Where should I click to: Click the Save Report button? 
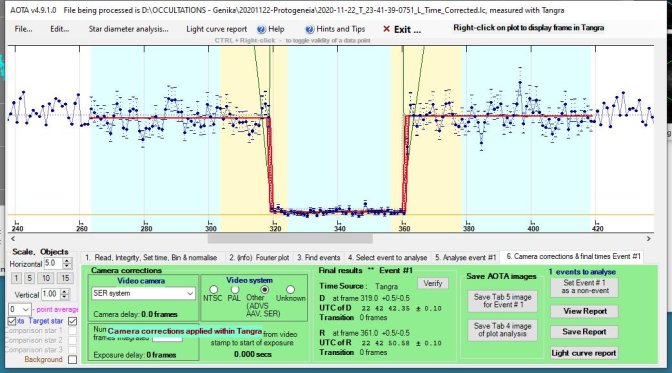[584, 332]
